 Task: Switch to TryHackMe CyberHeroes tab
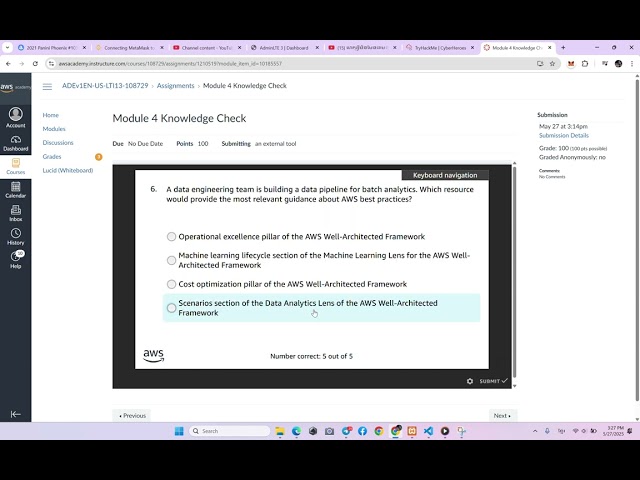point(440,48)
